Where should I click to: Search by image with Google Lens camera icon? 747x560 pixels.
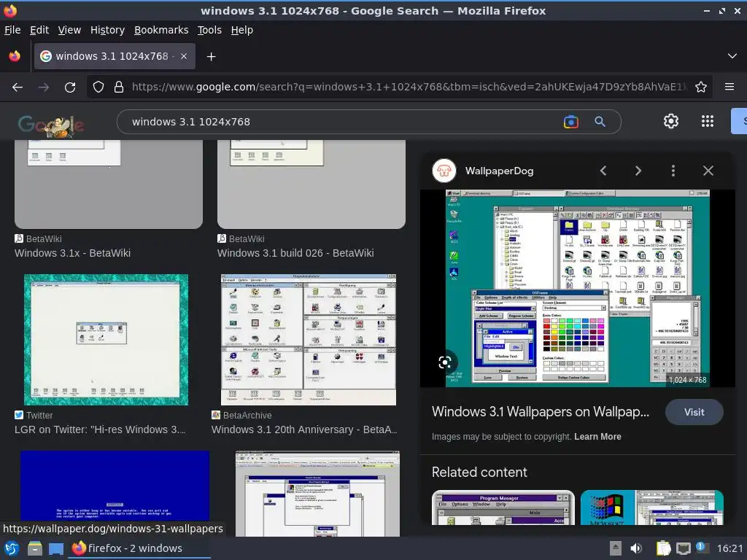[x=570, y=122]
